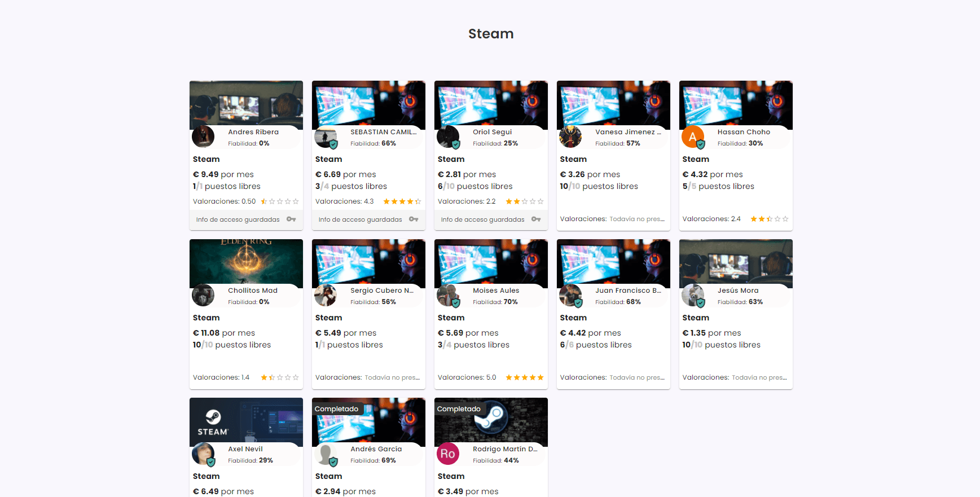Click Rodrigo Martin's pink Ro avatar

(x=448, y=454)
